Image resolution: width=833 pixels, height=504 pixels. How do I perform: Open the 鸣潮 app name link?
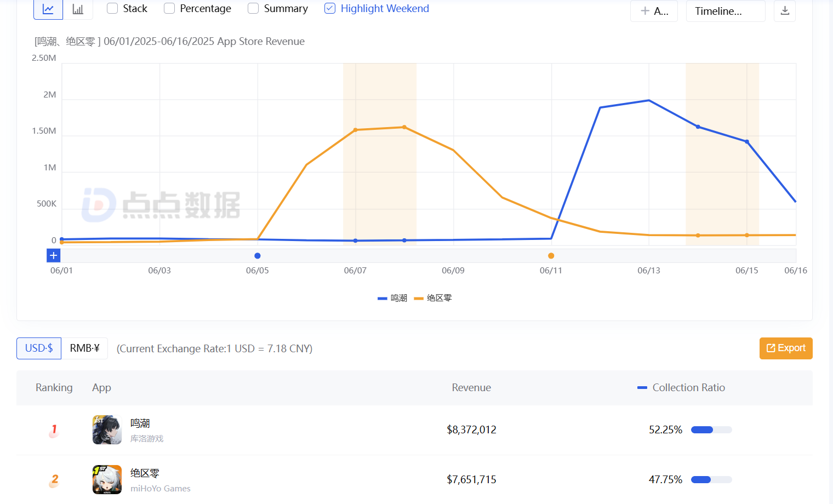[140, 423]
